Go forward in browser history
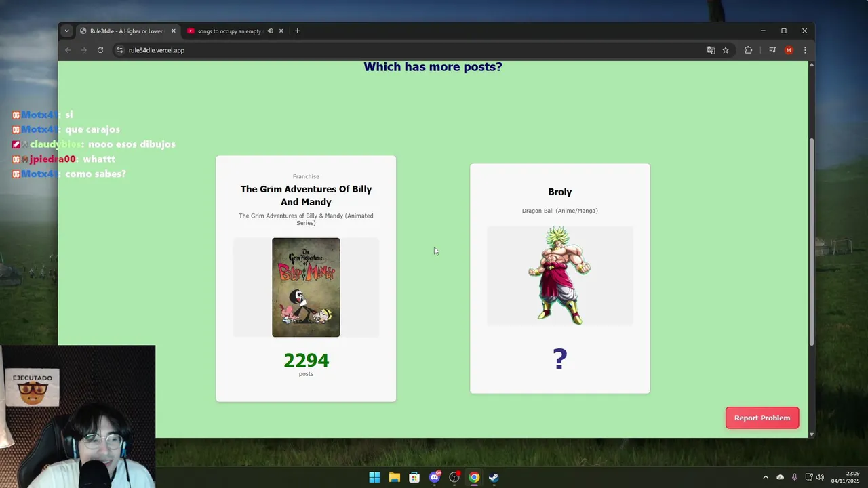 tap(83, 50)
